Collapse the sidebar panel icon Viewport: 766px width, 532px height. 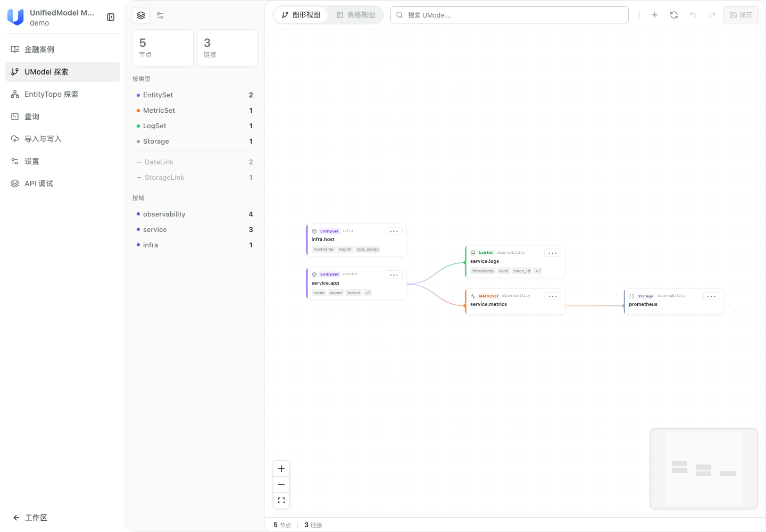coord(111,17)
